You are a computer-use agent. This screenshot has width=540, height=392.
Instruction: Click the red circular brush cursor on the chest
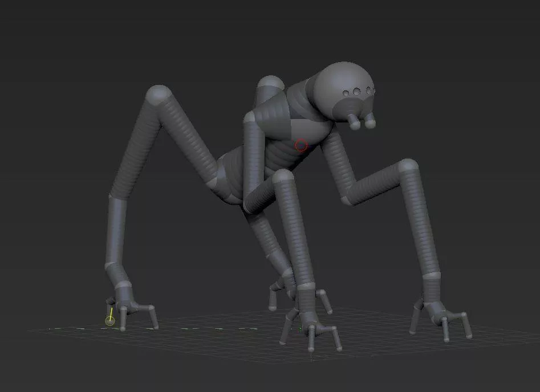[x=301, y=146]
